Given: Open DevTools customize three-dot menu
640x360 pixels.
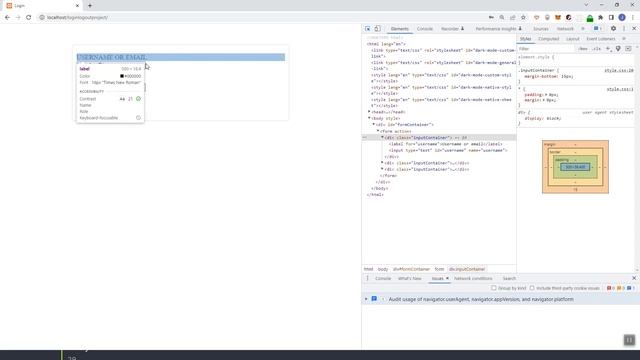Looking at the screenshot, I should (624, 29).
